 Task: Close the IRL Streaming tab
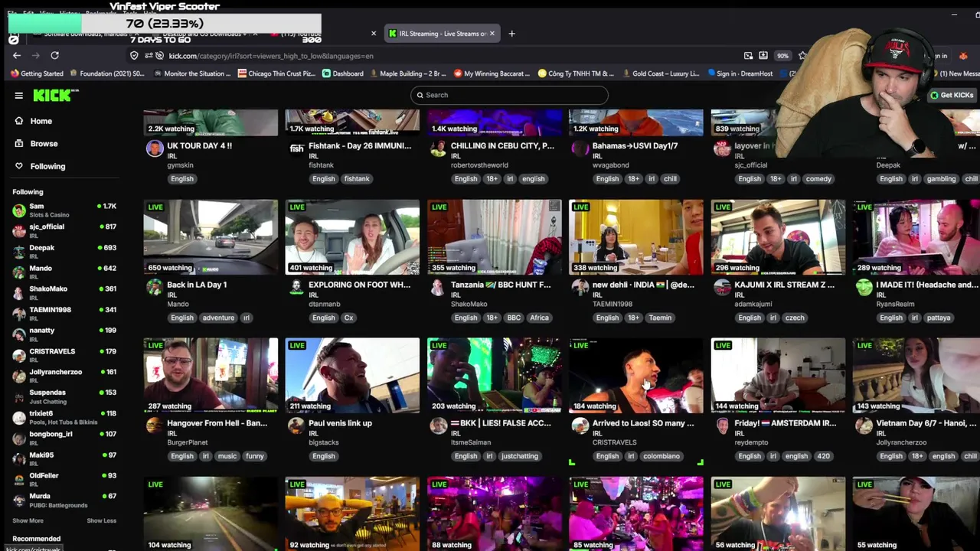pyautogui.click(x=492, y=34)
